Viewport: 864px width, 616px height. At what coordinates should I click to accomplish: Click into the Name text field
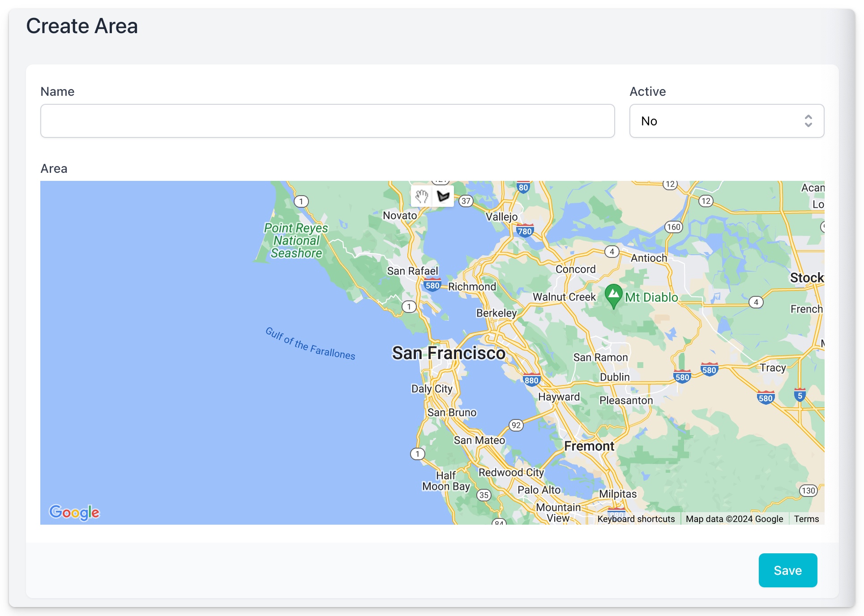point(327,121)
